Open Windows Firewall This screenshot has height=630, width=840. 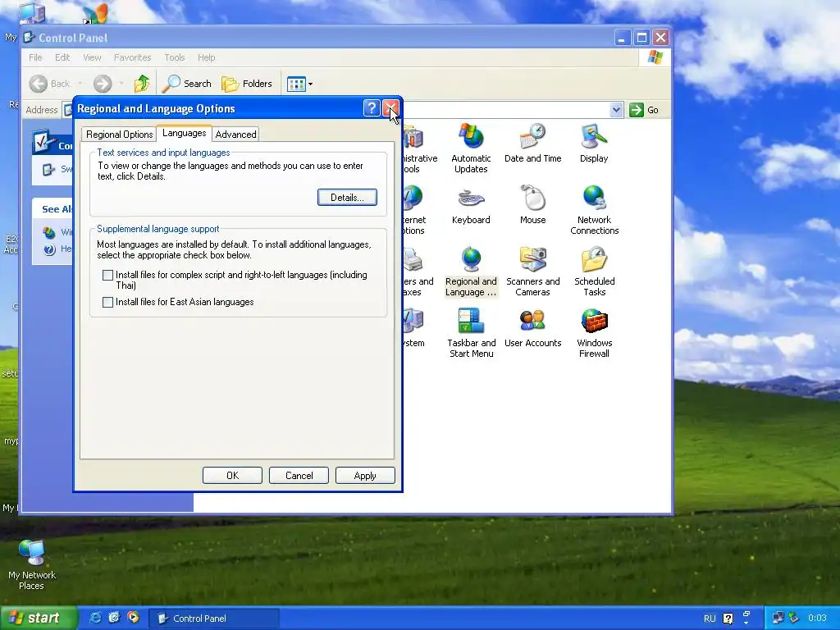tap(594, 333)
